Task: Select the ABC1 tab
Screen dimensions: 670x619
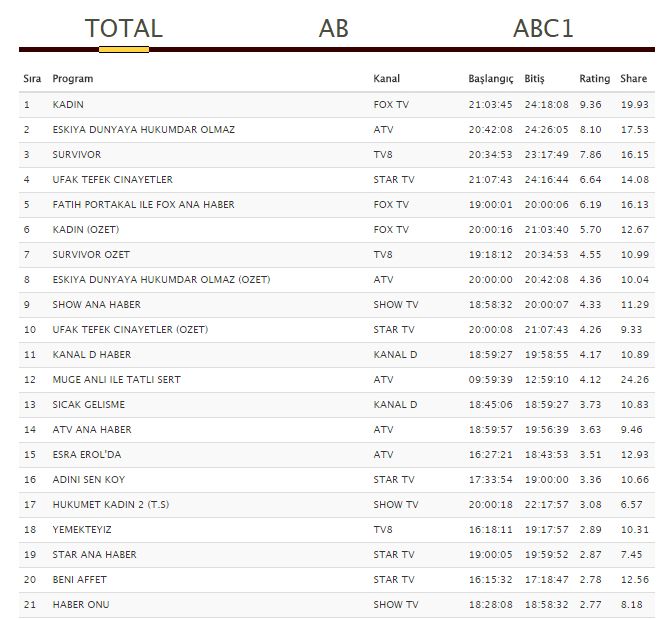Action: point(543,29)
